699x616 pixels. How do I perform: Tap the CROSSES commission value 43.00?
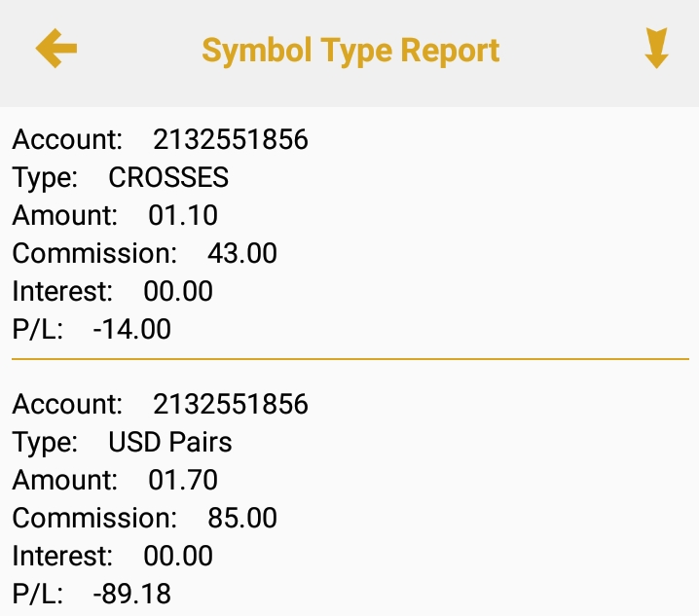click(x=242, y=253)
